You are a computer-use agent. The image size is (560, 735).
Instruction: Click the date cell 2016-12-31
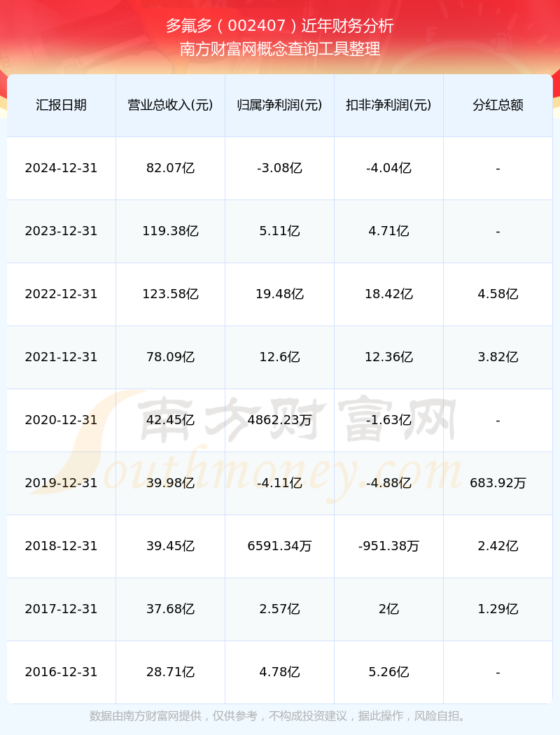(62, 672)
